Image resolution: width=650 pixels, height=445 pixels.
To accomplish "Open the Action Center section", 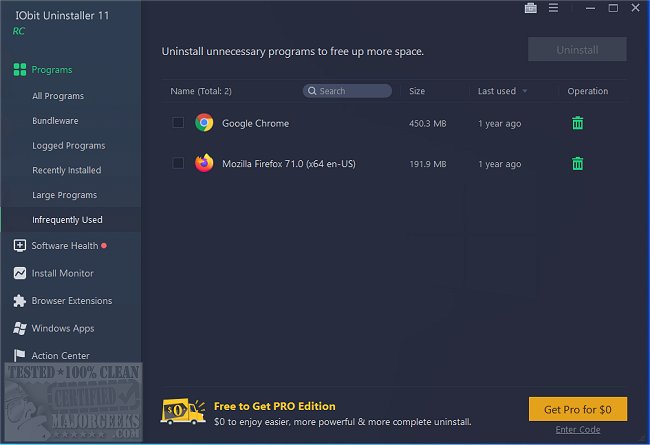I will coord(61,356).
